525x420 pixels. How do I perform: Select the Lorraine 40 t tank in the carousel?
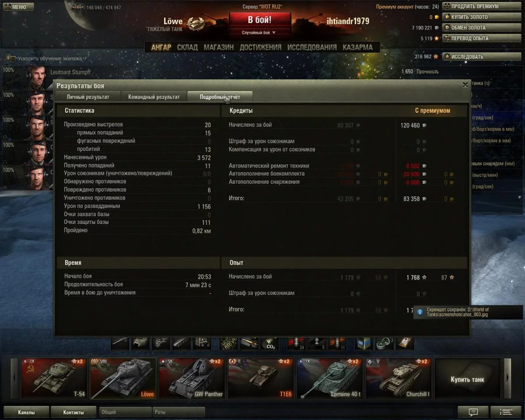(x=329, y=378)
